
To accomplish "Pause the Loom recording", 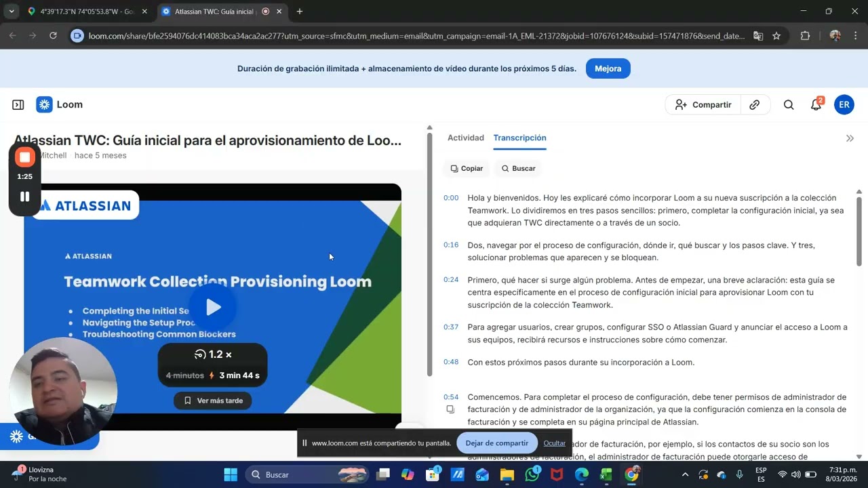I will click(25, 197).
